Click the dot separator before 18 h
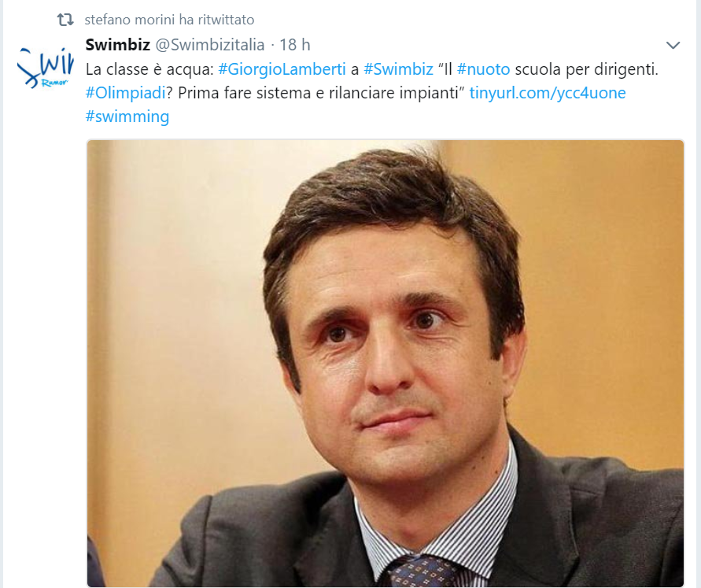This screenshot has width=701, height=588. pyautogui.click(x=272, y=45)
